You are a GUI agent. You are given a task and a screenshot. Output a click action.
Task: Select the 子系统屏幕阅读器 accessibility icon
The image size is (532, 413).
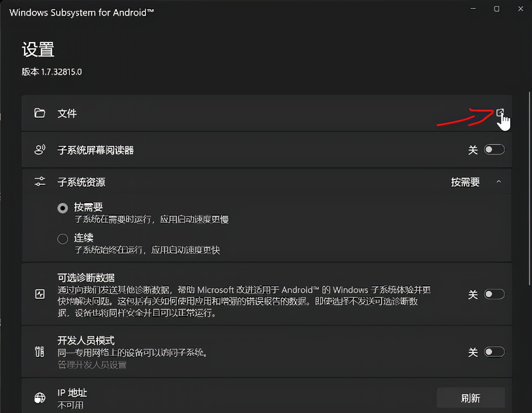point(40,149)
